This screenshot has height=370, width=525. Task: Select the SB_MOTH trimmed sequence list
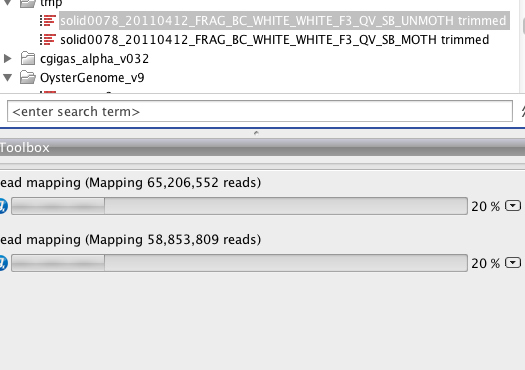click(x=275, y=40)
